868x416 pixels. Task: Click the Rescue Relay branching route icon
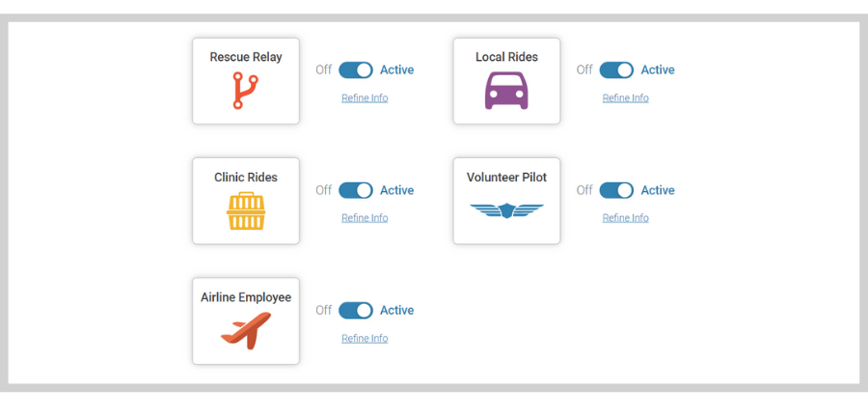point(245,91)
